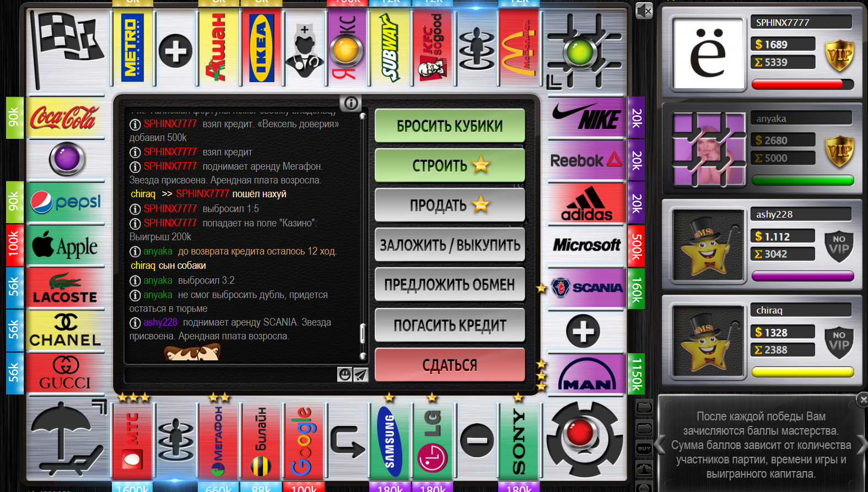Open chiraq player avatar
Image resolution: width=868 pixels, height=492 pixels.
708,340
